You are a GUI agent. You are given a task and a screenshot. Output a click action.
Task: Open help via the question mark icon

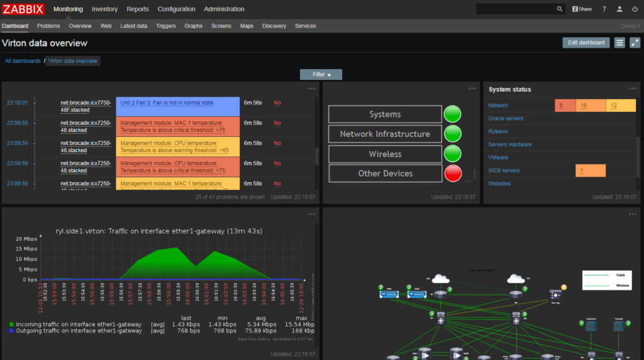pos(604,9)
